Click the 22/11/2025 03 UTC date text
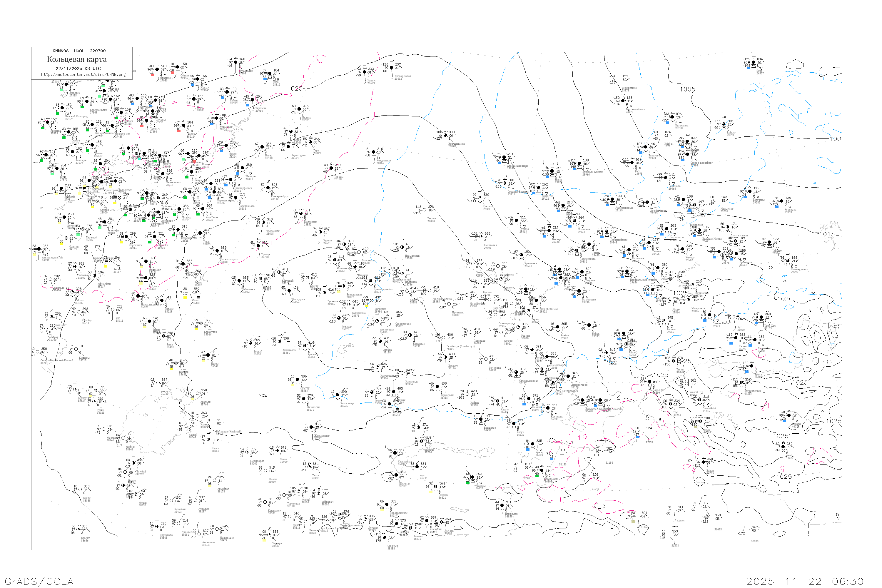882x588 pixels. pyautogui.click(x=78, y=69)
